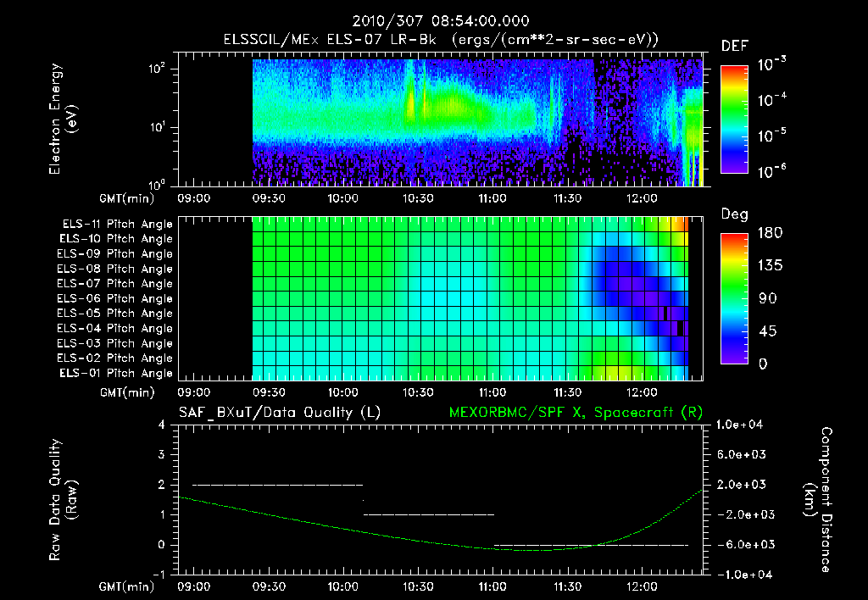This screenshot has width=868, height=600.
Task: Select the 'ELS-01 Pitch Angle' row label
Action: point(115,374)
